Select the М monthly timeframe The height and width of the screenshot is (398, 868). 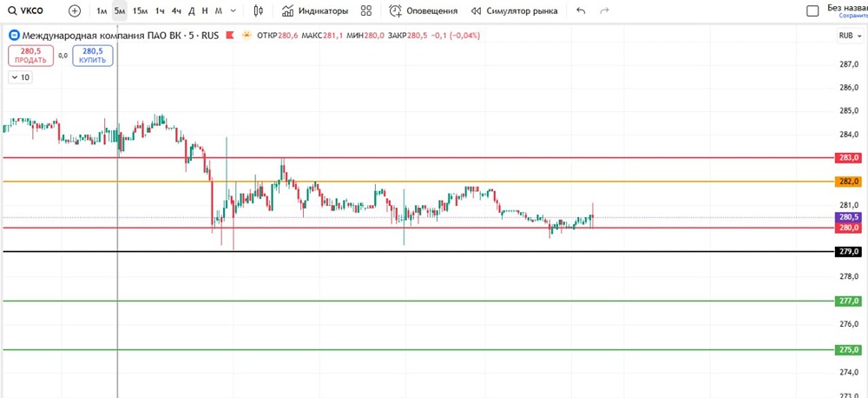pyautogui.click(x=219, y=10)
